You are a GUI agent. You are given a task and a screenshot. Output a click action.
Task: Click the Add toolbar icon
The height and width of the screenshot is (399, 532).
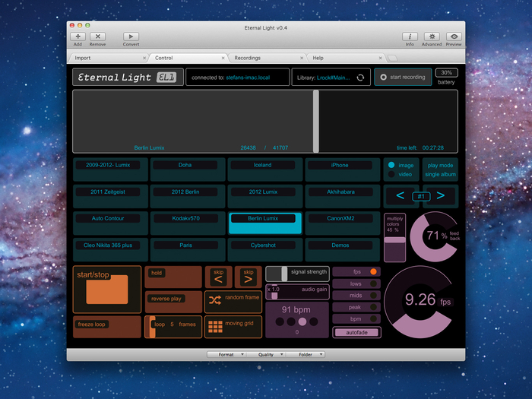(78, 36)
